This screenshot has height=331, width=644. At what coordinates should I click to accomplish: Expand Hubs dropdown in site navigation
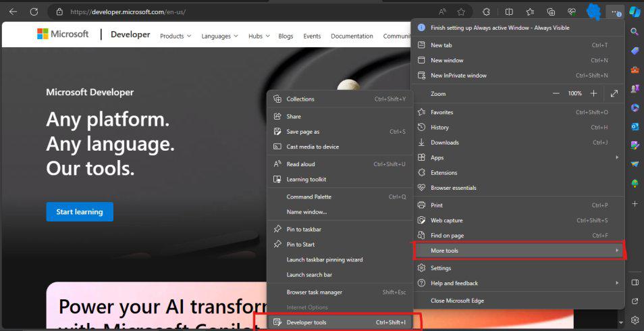point(259,36)
